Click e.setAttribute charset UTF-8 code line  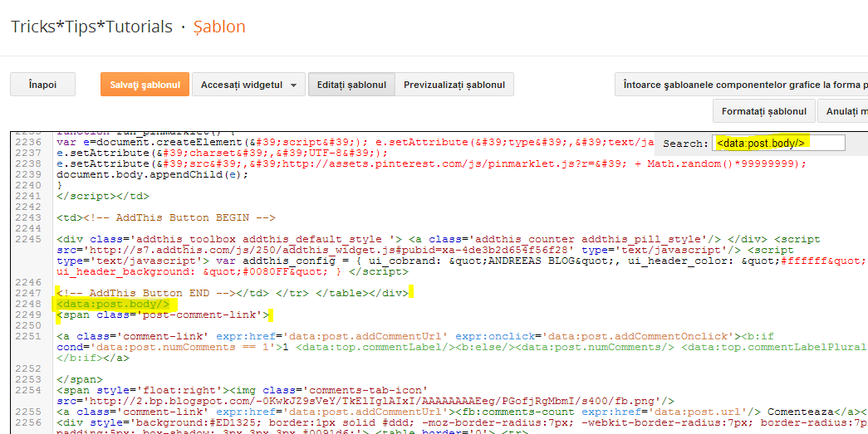click(223, 154)
